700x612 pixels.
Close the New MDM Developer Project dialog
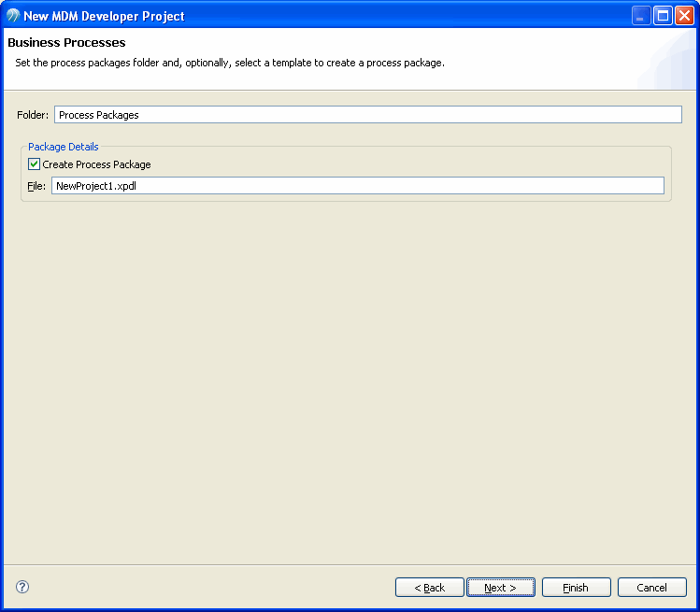(684, 16)
